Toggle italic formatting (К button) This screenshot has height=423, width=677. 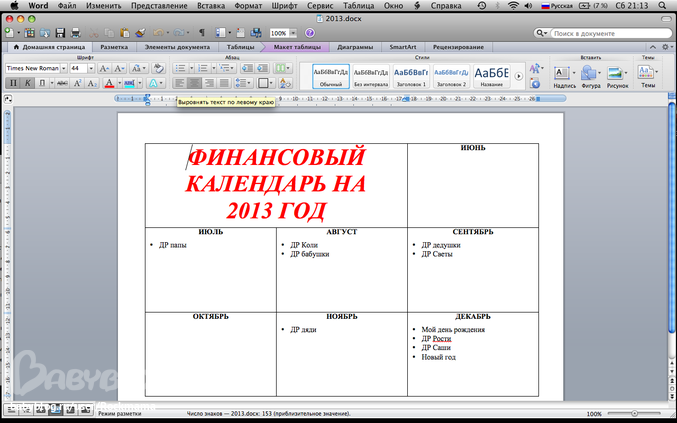point(28,83)
